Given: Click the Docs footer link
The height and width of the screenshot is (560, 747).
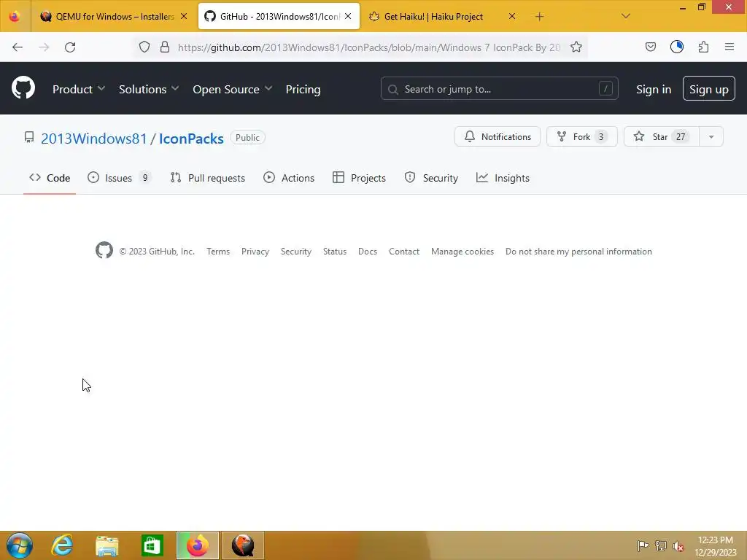Looking at the screenshot, I should click(x=368, y=252).
